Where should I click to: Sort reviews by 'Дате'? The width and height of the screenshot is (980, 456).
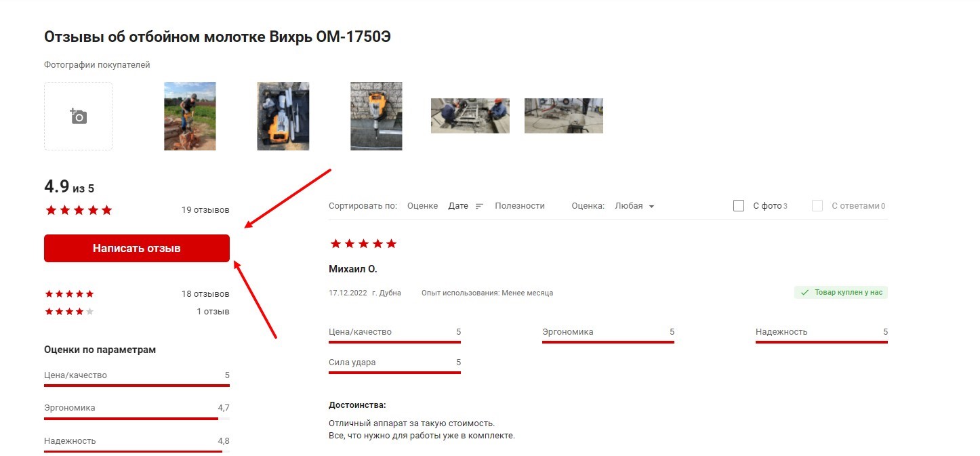(x=458, y=206)
